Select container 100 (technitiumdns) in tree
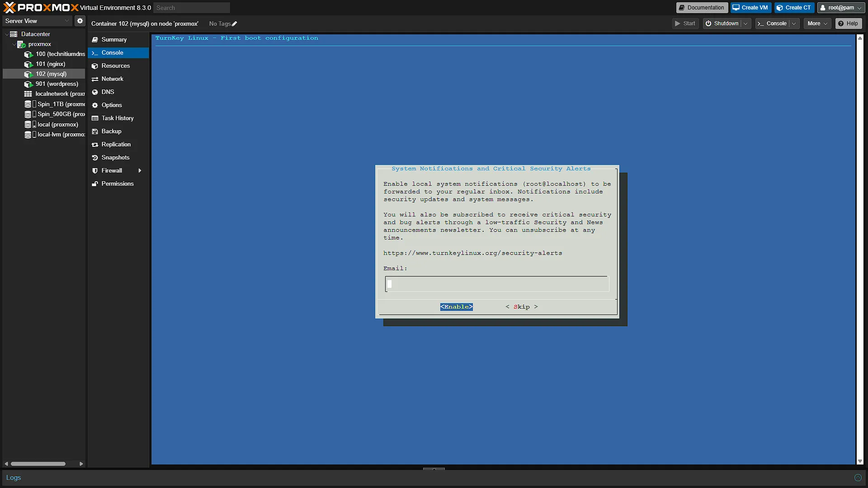This screenshot has height=488, width=868. pyautogui.click(x=55, y=54)
